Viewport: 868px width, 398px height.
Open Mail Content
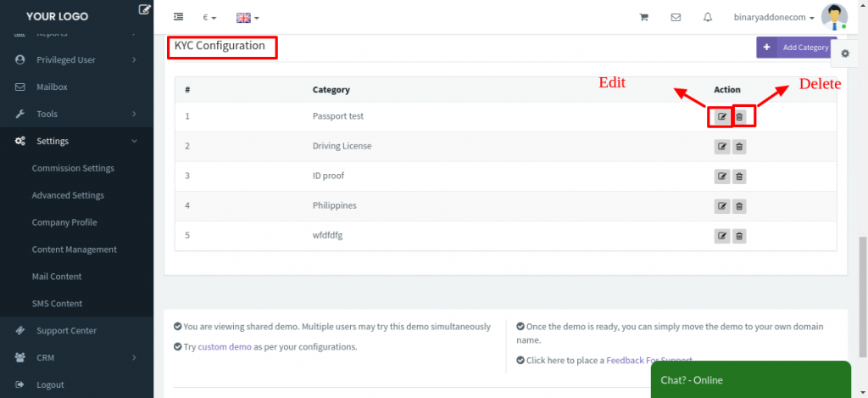(x=57, y=277)
